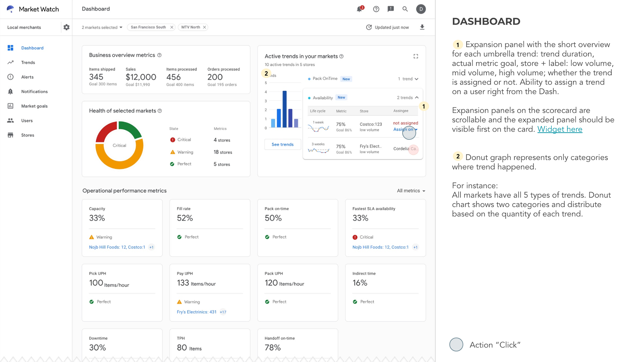Click the Market Watch logo icon
Viewport: 644px width, 362px height.
pos(10,9)
